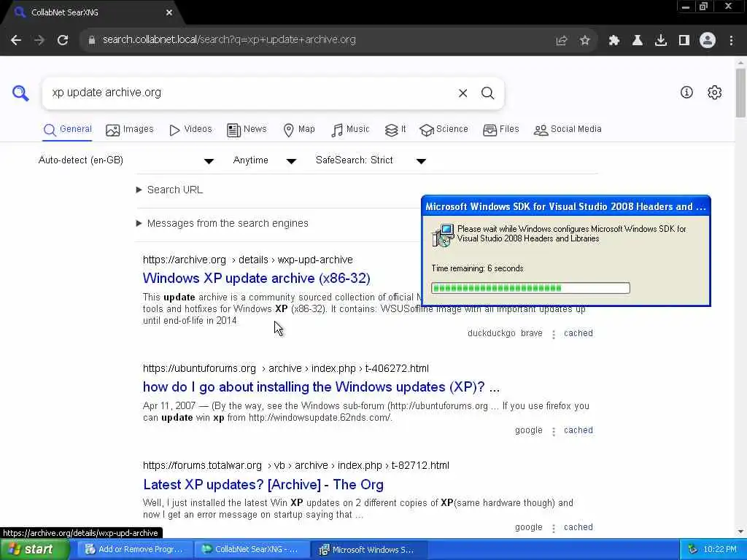The image size is (747, 560).
Task: Click the system tray notification icon
Action: [x=692, y=550]
